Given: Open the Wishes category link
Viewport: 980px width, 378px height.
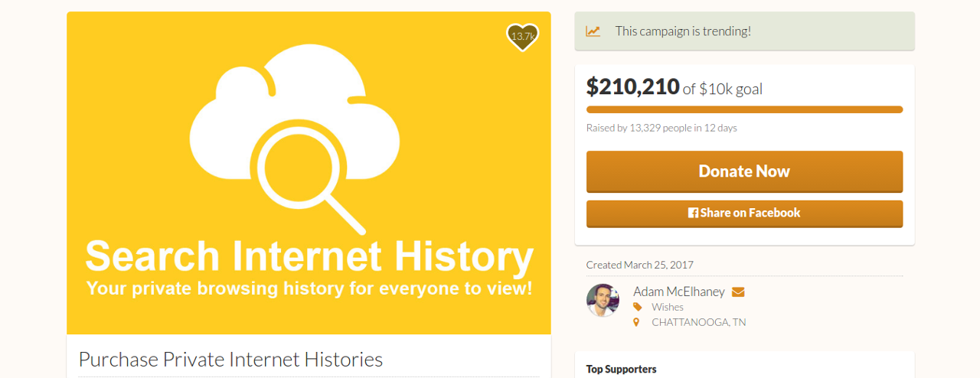Looking at the screenshot, I should (x=668, y=307).
